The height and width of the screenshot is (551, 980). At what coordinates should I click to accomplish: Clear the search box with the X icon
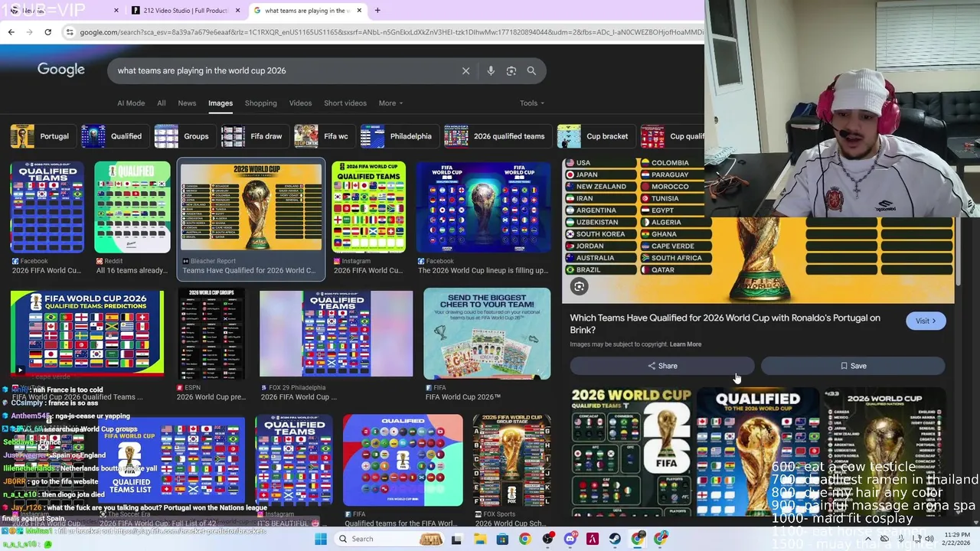(x=465, y=70)
